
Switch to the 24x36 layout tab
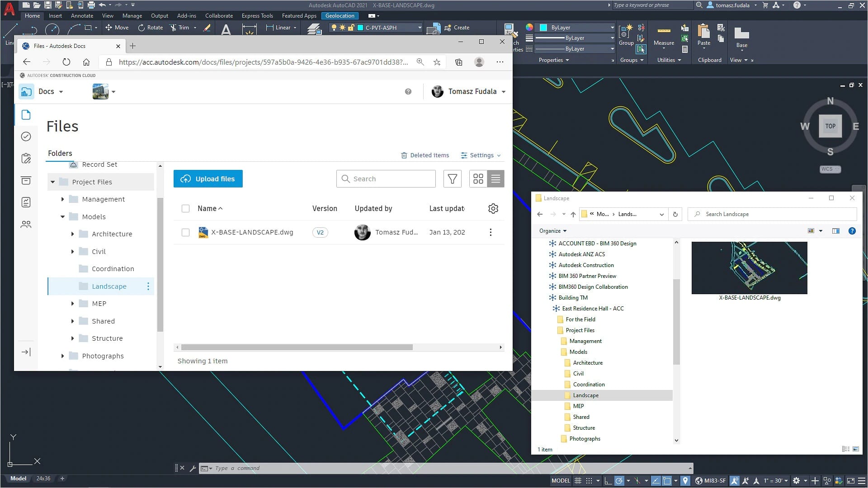43,479
